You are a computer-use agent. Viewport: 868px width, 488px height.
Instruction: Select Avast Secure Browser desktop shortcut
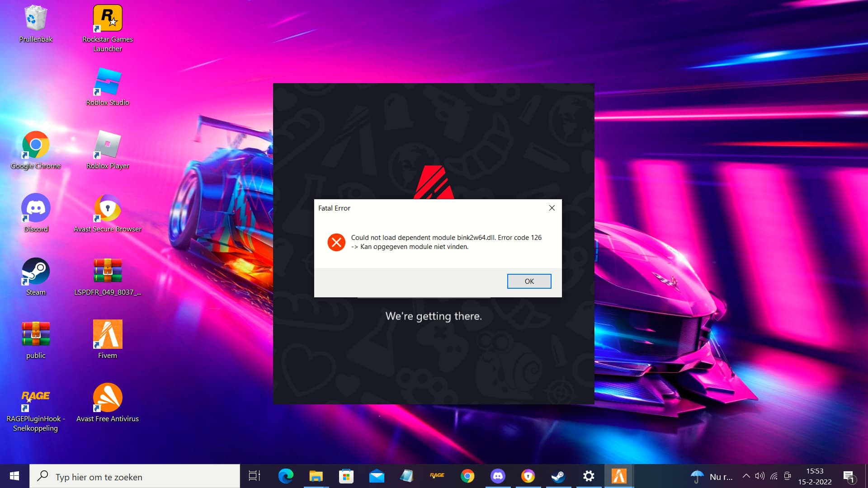tap(108, 213)
